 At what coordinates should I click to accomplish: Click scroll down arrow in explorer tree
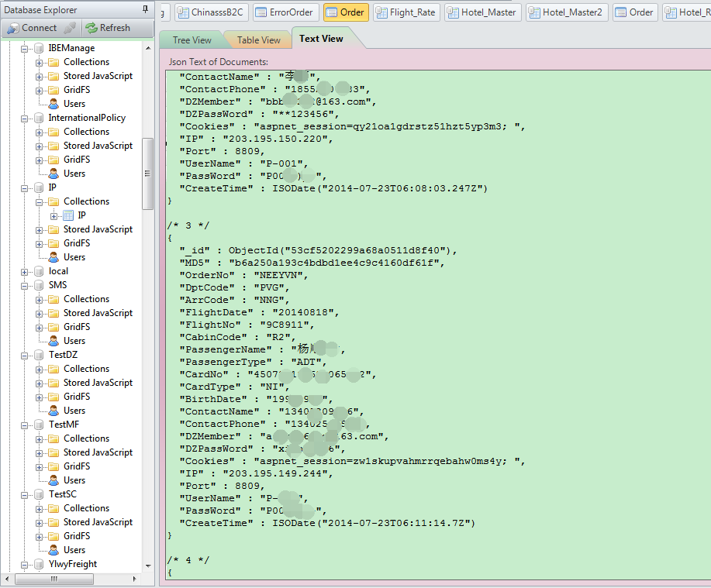point(148,566)
